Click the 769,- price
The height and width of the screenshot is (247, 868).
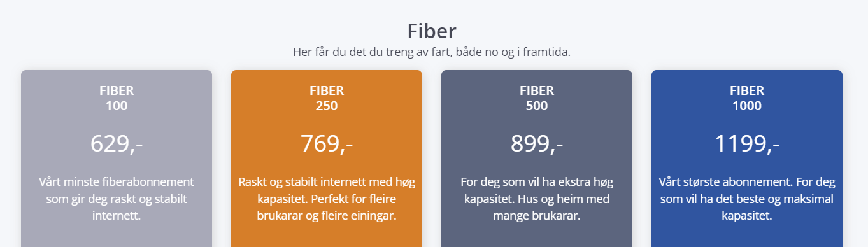[x=327, y=144]
